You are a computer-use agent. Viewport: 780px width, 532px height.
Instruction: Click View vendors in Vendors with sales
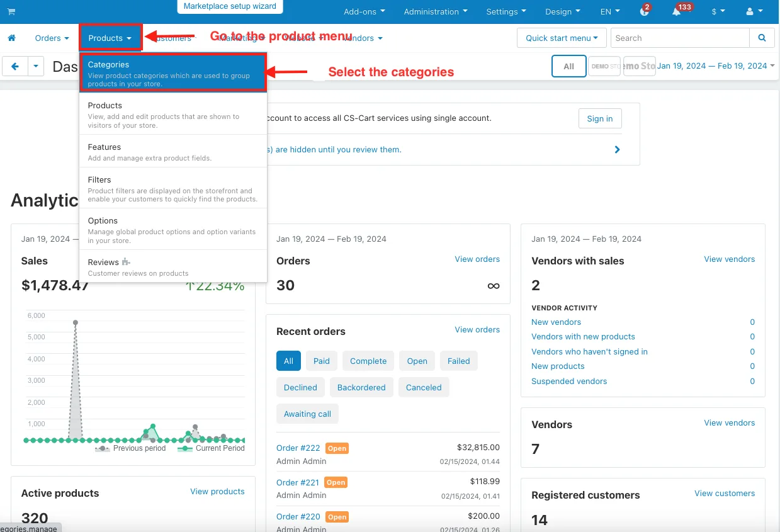click(x=729, y=259)
